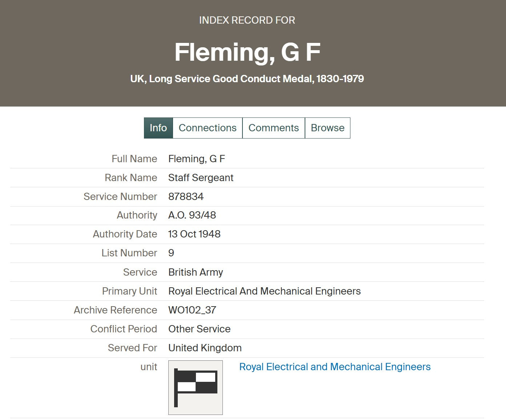The height and width of the screenshot is (420, 506).
Task: Click the British Army service value
Action: pyautogui.click(x=196, y=272)
